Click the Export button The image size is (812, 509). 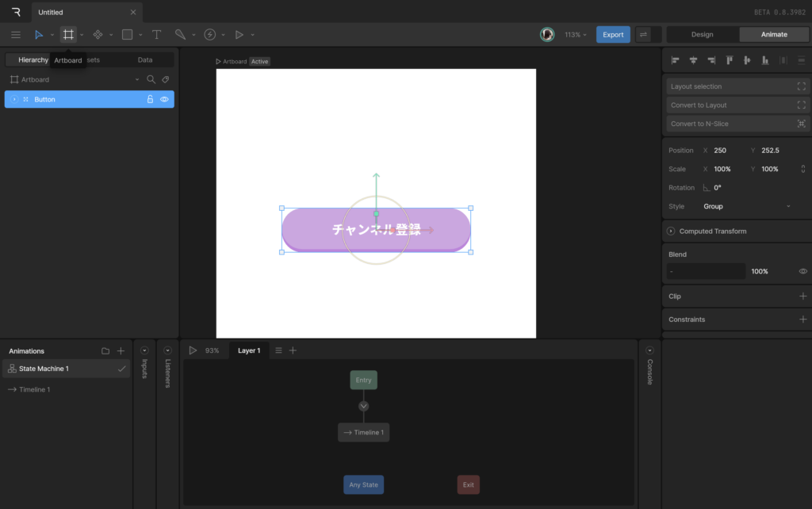click(613, 35)
